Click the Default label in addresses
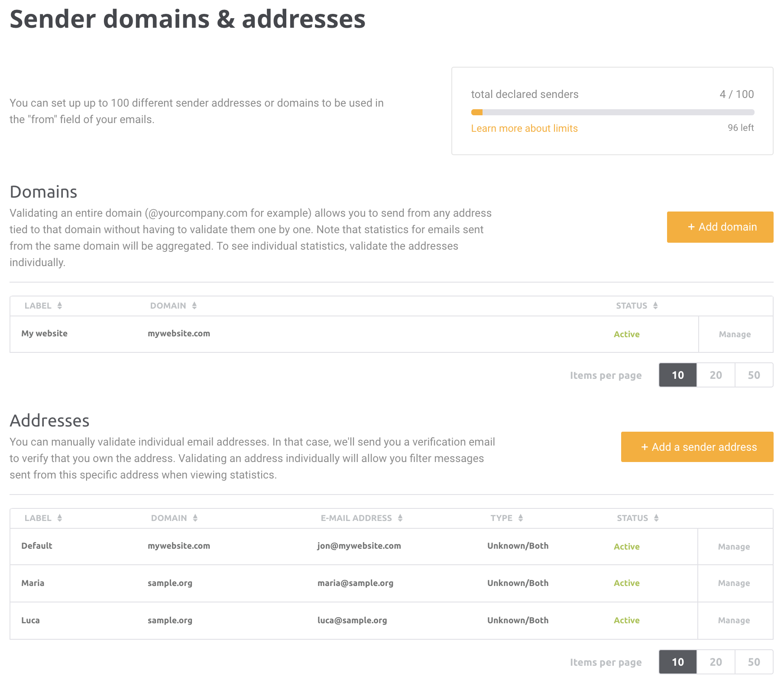784x690 pixels. pyautogui.click(x=37, y=546)
